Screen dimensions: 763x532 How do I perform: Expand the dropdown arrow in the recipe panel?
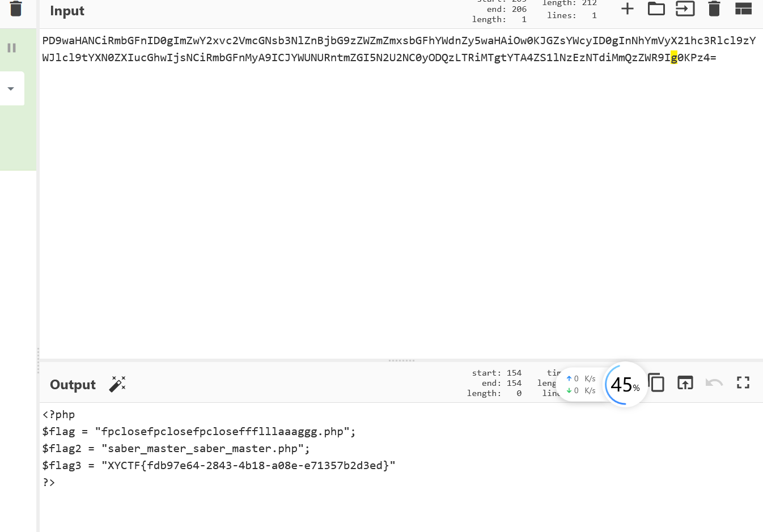(x=11, y=88)
